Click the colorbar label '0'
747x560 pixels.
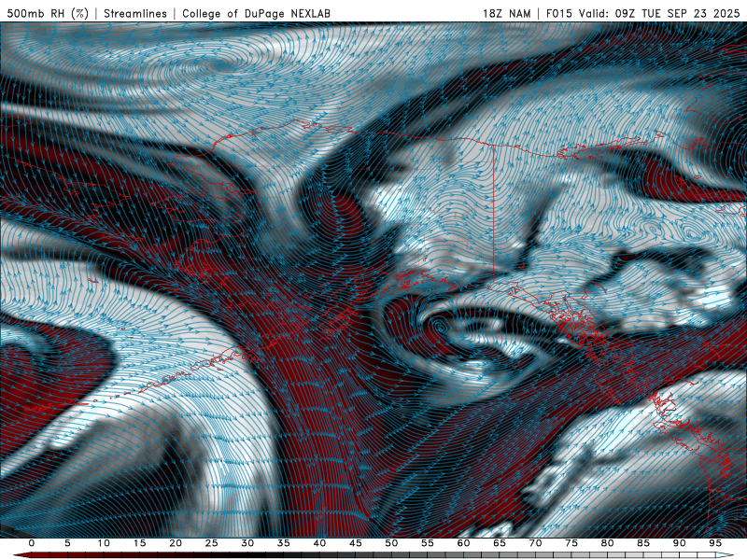coord(32,543)
